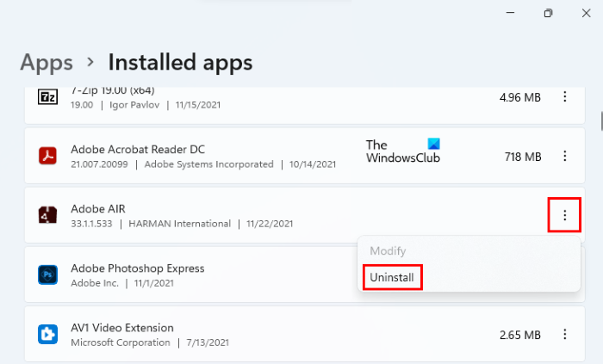
Task: Click the Installed apps breadcrumb title
Action: (x=180, y=62)
